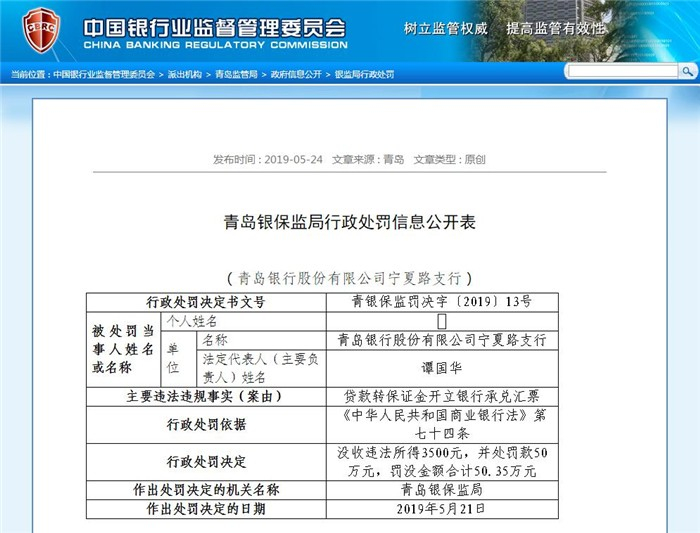Click 文章类型：原创 text
This screenshot has height=533, width=700.
(x=449, y=159)
